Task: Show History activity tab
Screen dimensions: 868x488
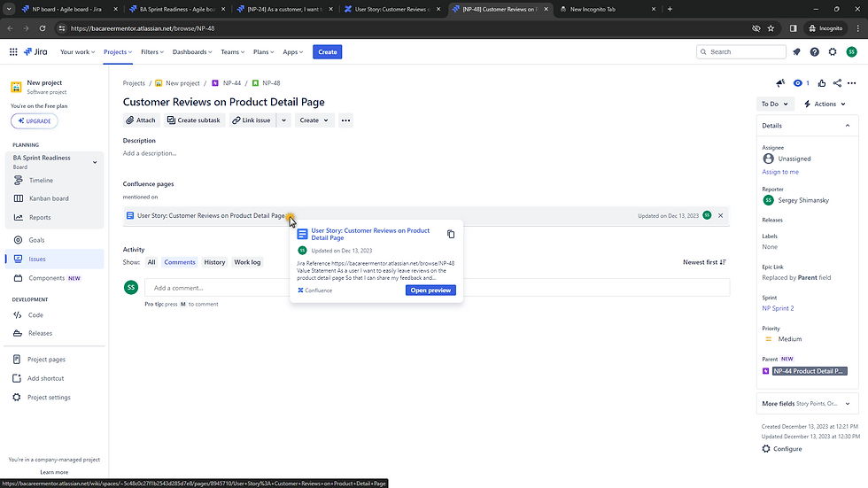Action: [214, 262]
